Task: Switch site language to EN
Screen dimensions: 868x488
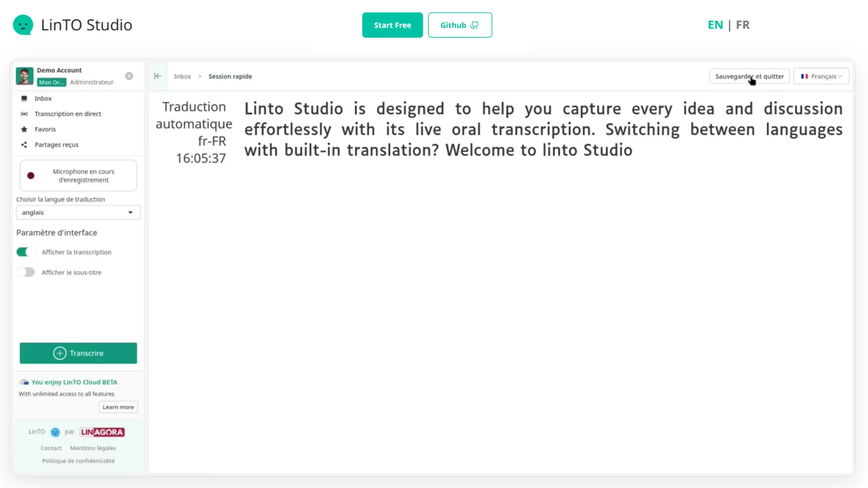Action: click(715, 25)
